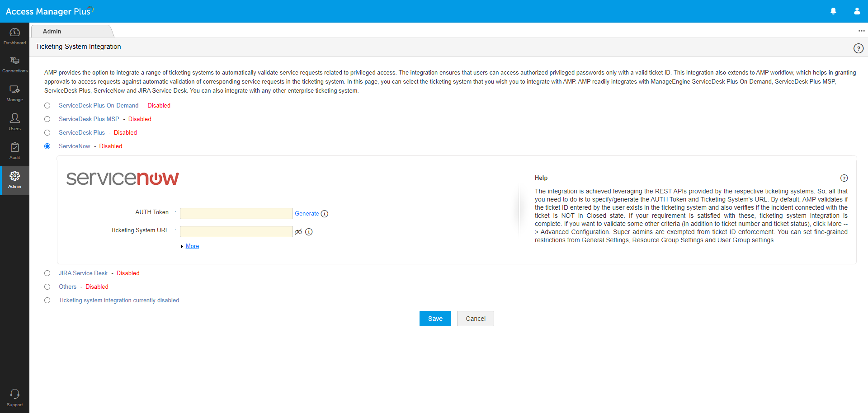
Task: Select the Others radio button
Action: pos(47,287)
